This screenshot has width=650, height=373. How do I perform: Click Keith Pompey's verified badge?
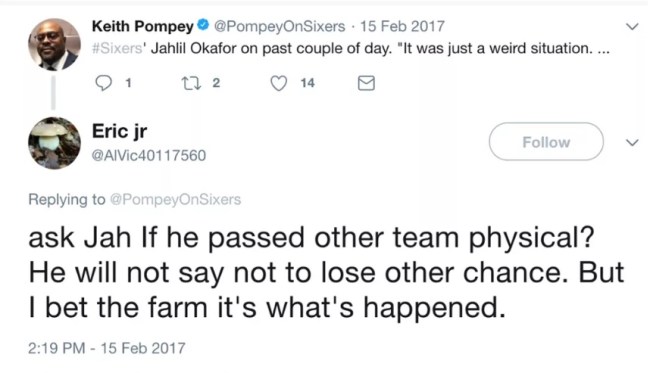coord(203,25)
